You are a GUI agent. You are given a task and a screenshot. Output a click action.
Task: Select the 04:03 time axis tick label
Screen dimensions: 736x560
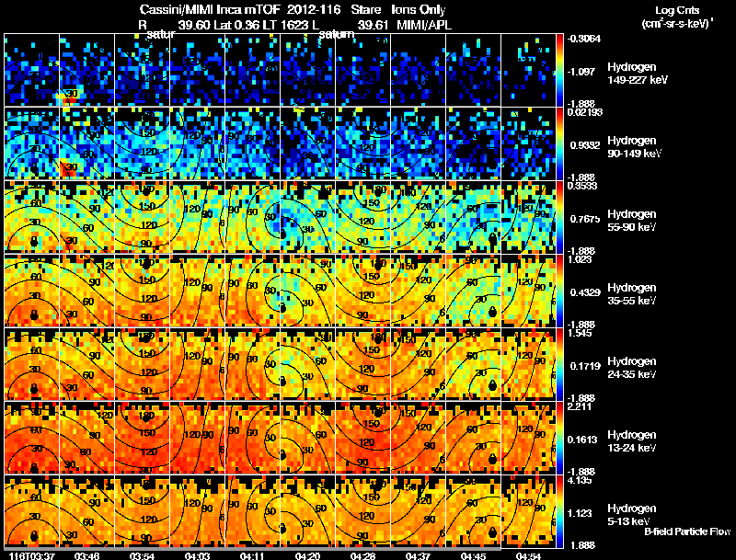click(x=197, y=556)
